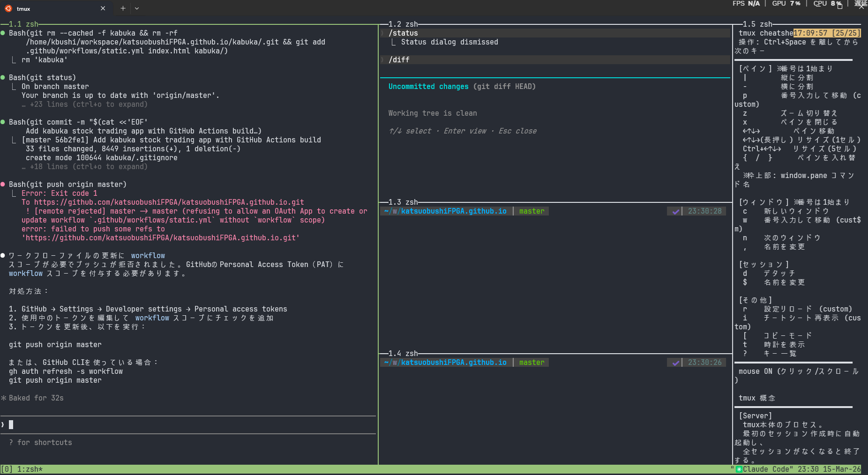Viewport: 868px width, 475px height.
Task: Click the green bullet beside Bash(git status)
Action: [x=3, y=78]
